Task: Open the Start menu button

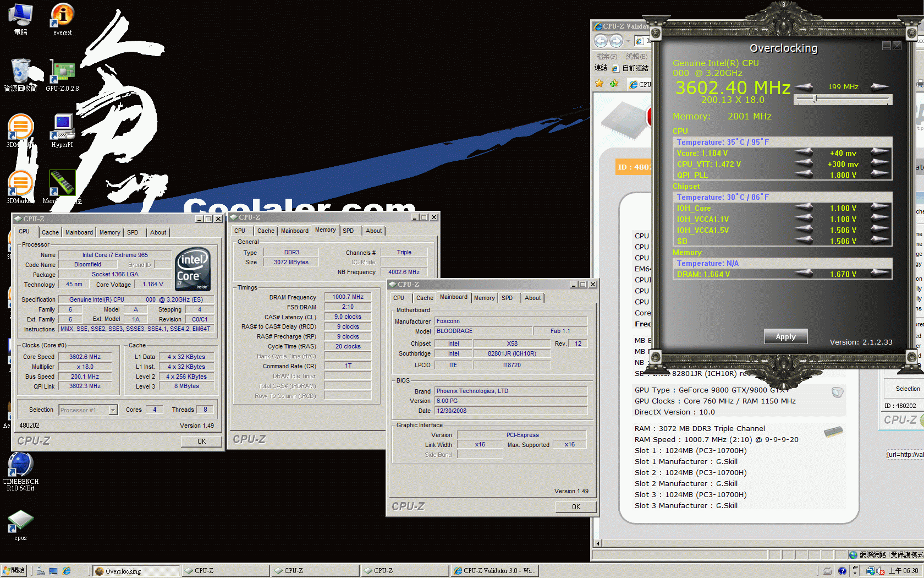Action: pyautogui.click(x=13, y=571)
